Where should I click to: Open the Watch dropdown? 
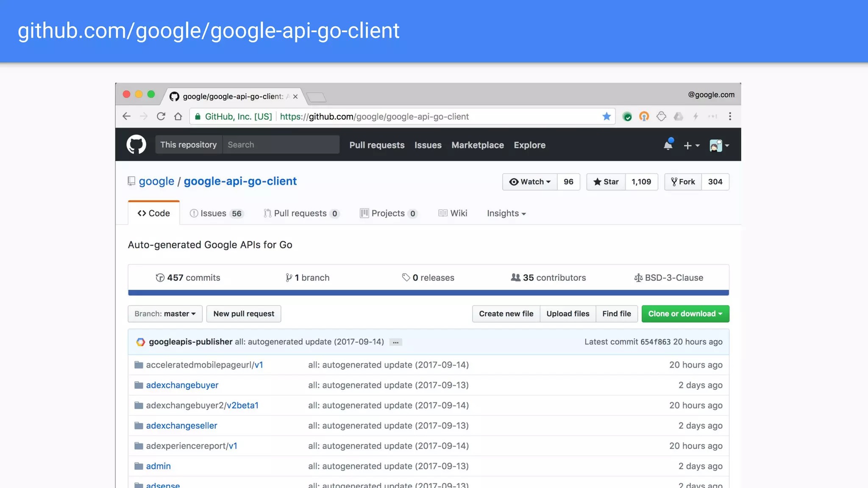tap(530, 182)
